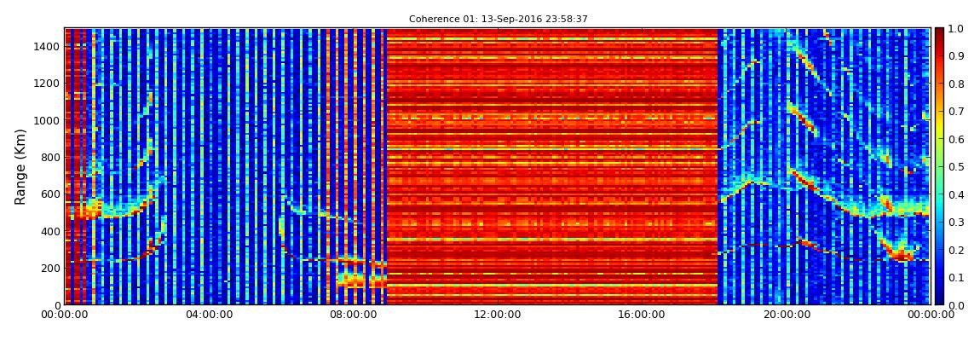Click the '1200' range tick label
The height and width of the screenshot is (347, 980).
tap(48, 84)
